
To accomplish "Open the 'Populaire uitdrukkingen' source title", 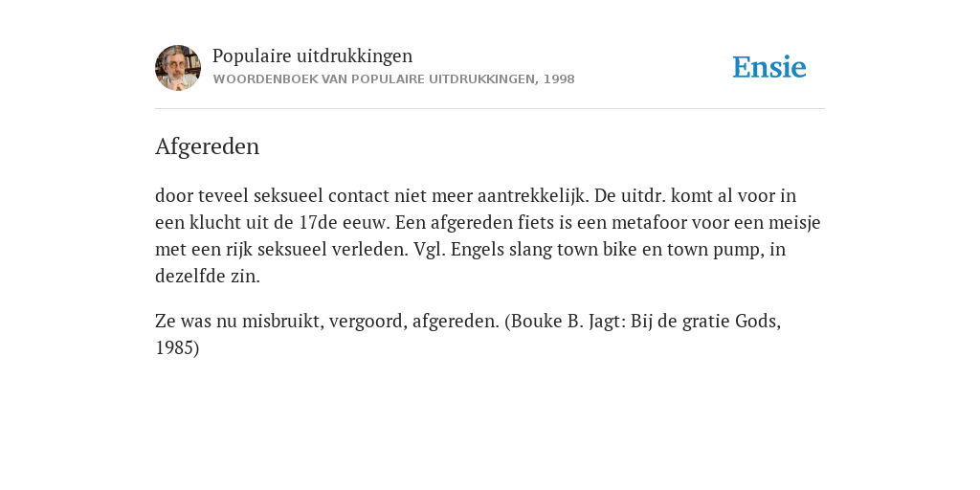I will coord(313,56).
